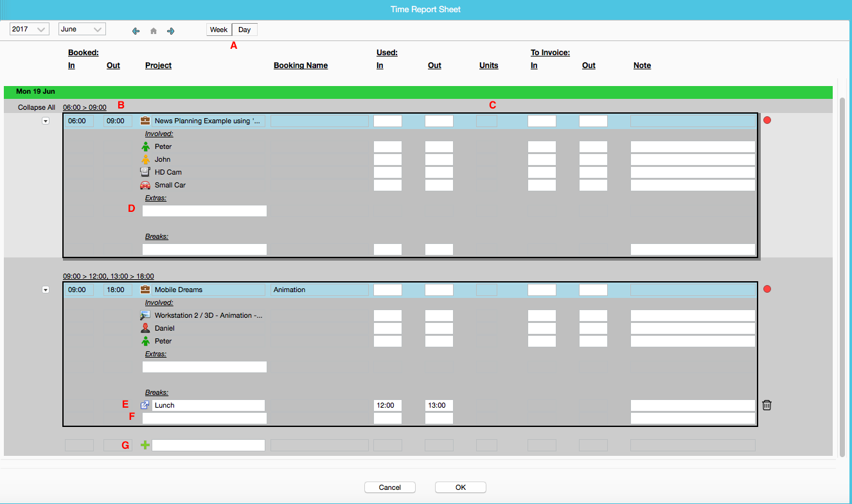The width and height of the screenshot is (852, 504).
Task: Click the Workstation 2 monitor icon
Action: click(x=145, y=315)
